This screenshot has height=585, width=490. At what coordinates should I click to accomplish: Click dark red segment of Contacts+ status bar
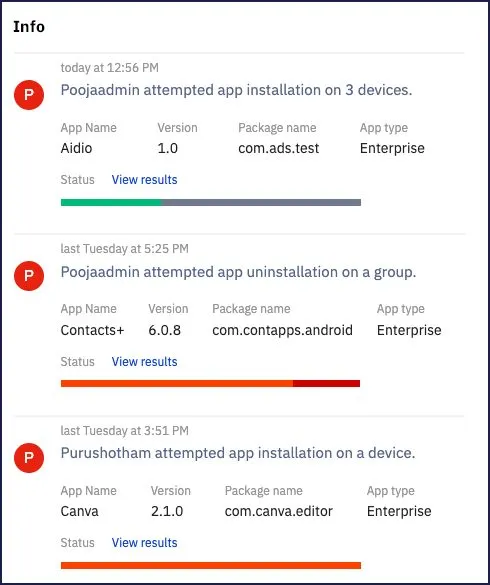327,384
